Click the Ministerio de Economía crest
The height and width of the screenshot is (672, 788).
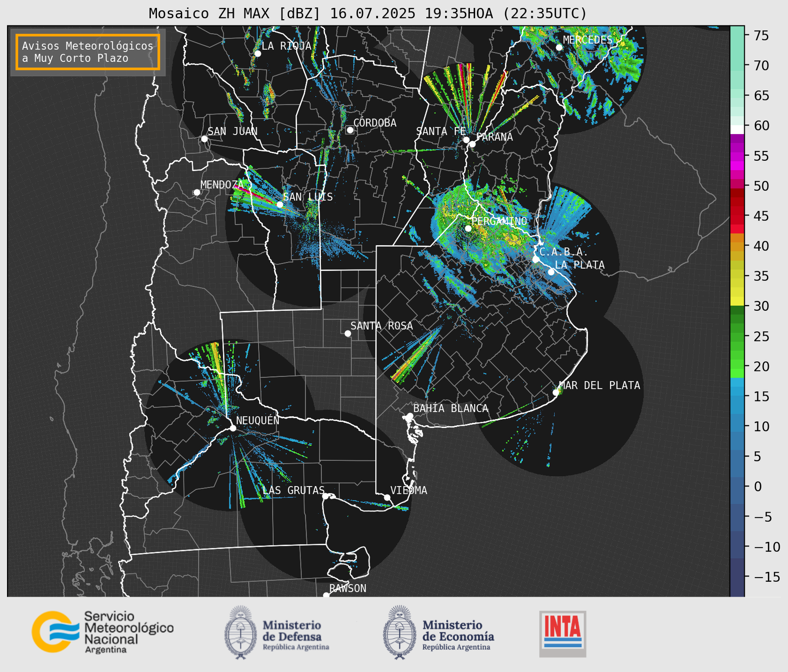[x=400, y=632]
